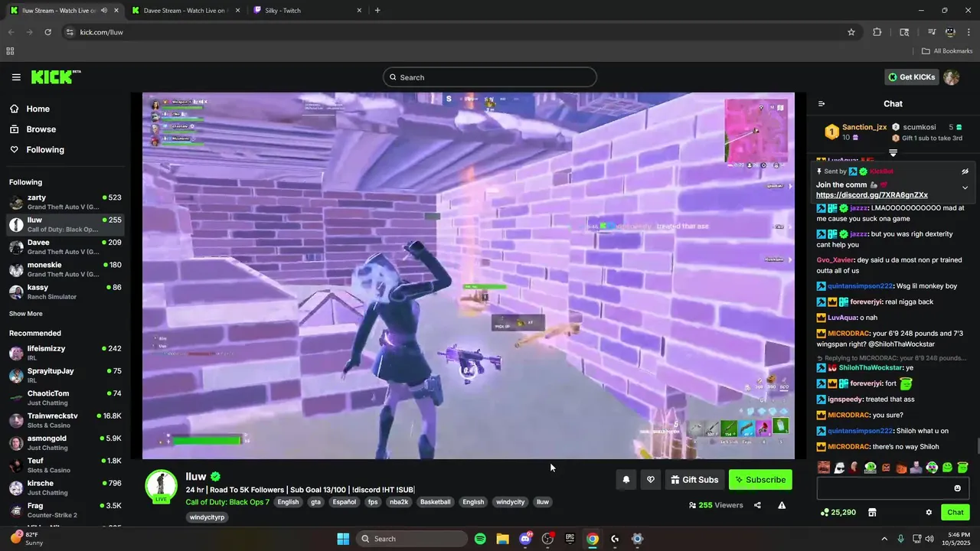Share the stream via share icon
Image resolution: width=980 pixels, height=551 pixels.
tap(757, 505)
